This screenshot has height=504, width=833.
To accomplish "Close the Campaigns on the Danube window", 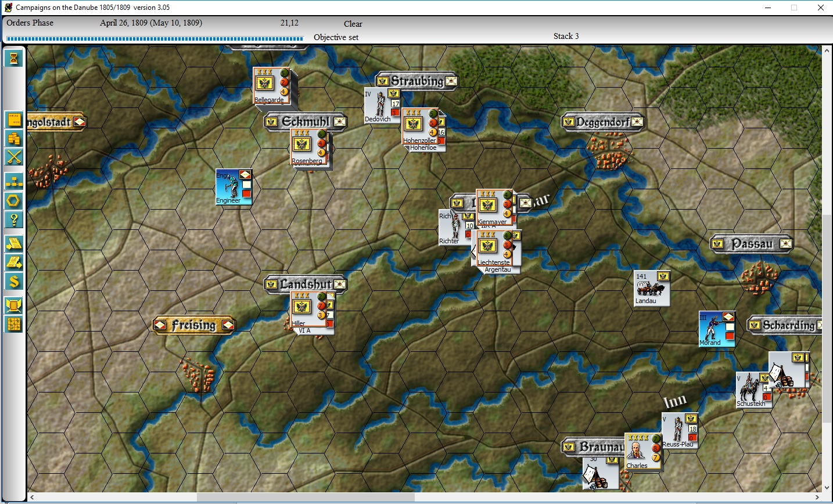I will [821, 8].
